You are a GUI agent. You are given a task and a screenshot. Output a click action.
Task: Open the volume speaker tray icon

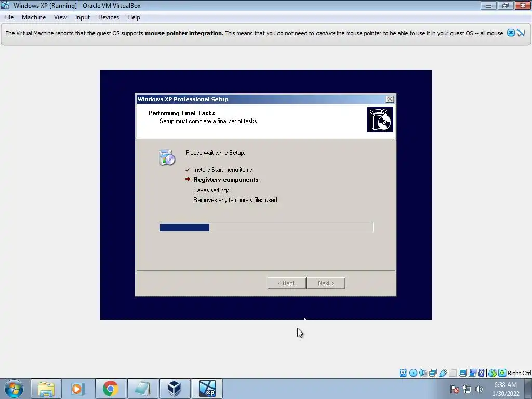tap(479, 389)
